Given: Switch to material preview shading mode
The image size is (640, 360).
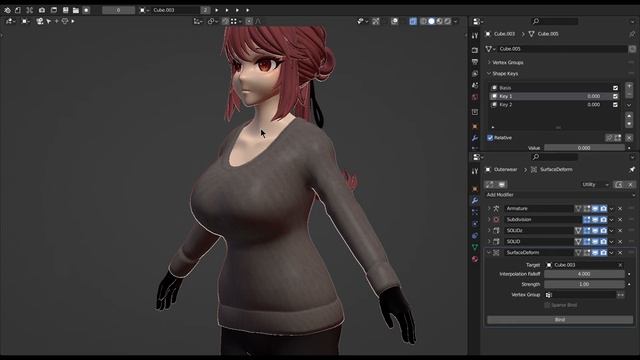Looking at the screenshot, I should click(440, 21).
